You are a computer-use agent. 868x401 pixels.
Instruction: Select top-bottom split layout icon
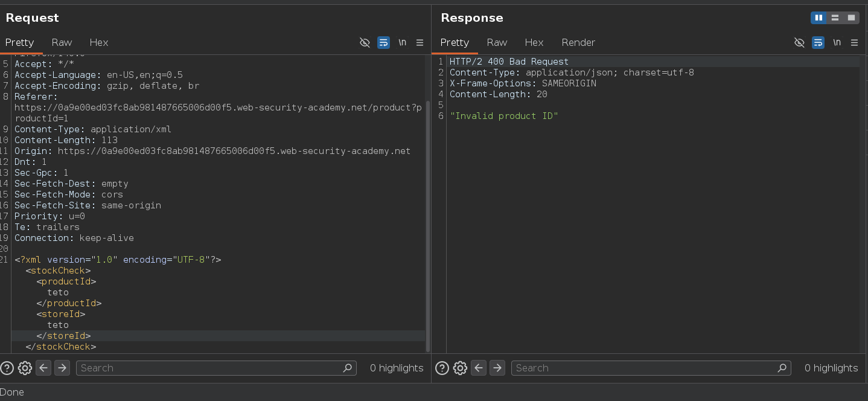click(835, 18)
